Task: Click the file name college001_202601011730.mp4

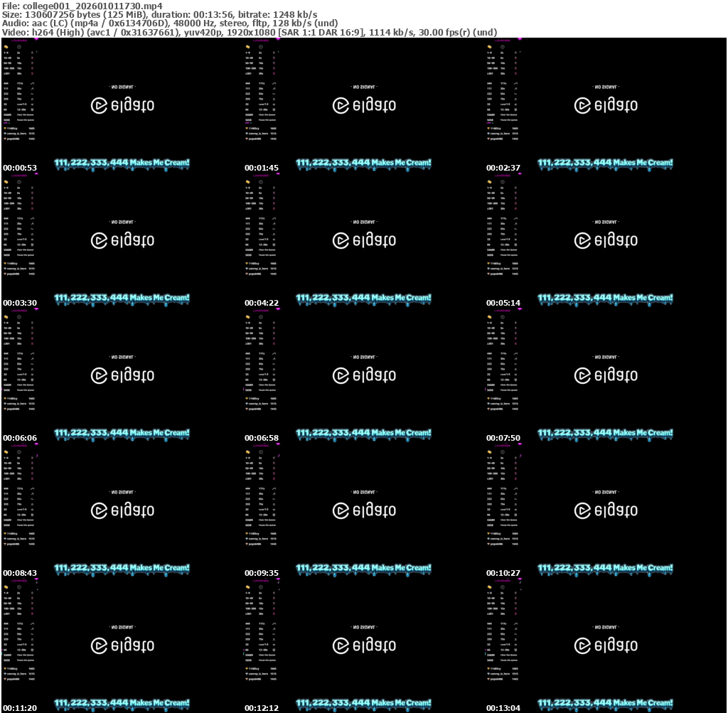Action: point(92,6)
